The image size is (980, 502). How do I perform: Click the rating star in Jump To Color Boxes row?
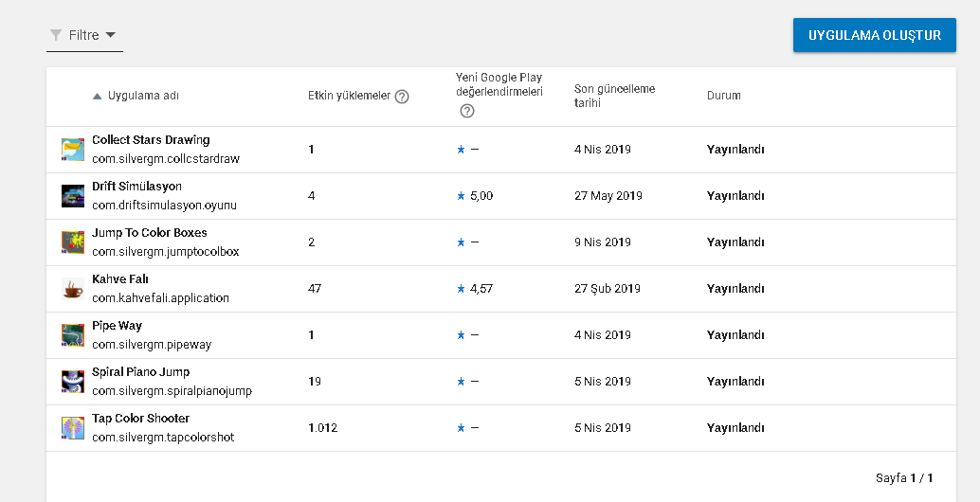[461, 242]
